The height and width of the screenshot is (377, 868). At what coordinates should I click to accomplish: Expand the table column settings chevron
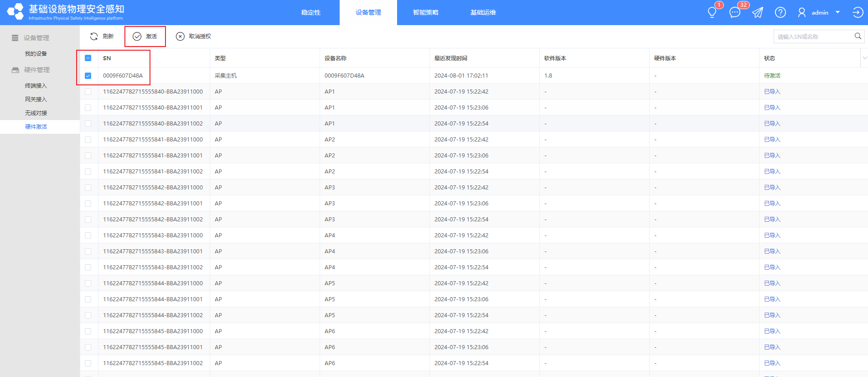[x=864, y=58]
